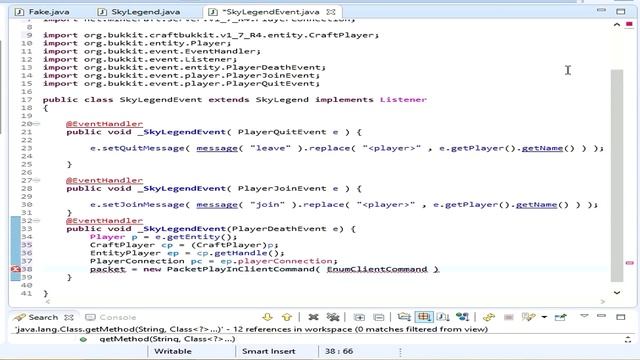Select getMethod(String, Class<?>...) search result
Viewport: 640px width, 360px height.
167,339
